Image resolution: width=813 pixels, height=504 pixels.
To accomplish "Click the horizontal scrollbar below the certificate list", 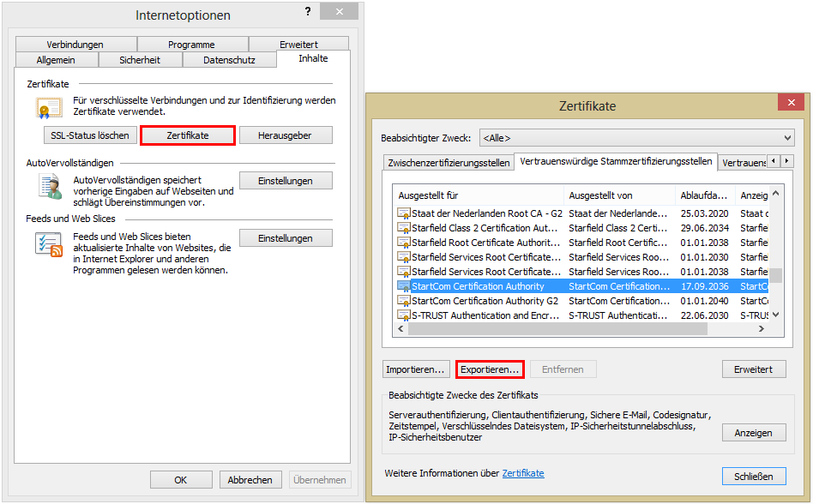I will [557, 327].
